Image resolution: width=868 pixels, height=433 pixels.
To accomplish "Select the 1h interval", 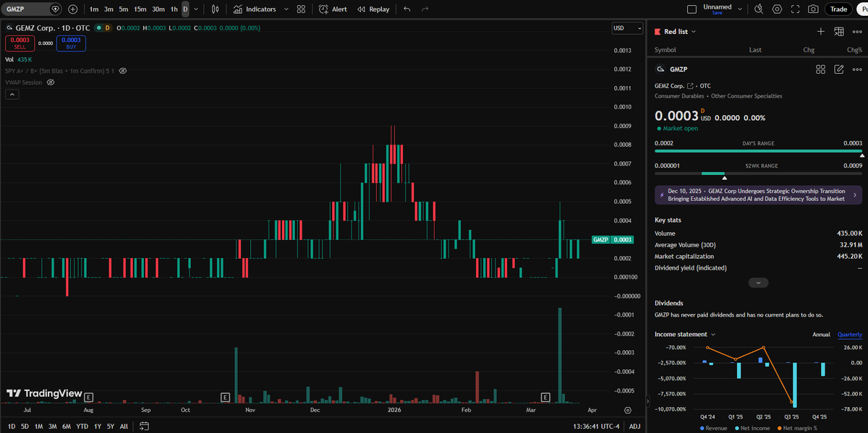I will 174,9.
